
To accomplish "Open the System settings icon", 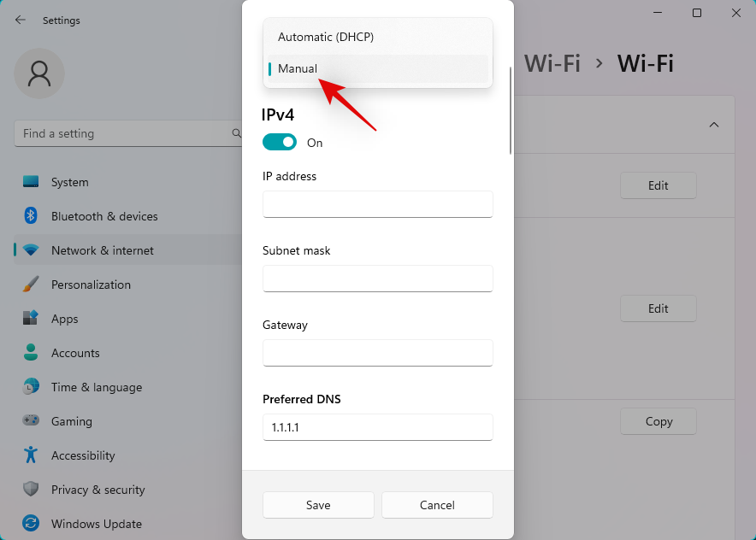I will coord(29,182).
